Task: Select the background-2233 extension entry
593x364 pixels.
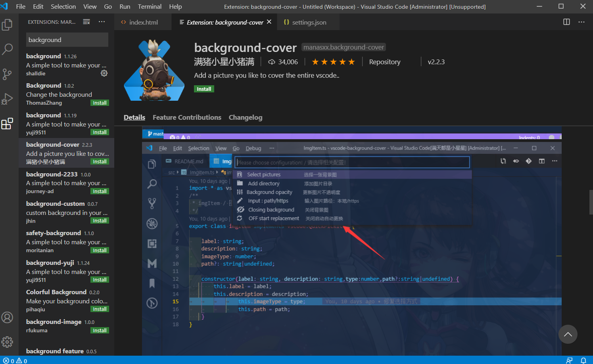Action: 67,182
